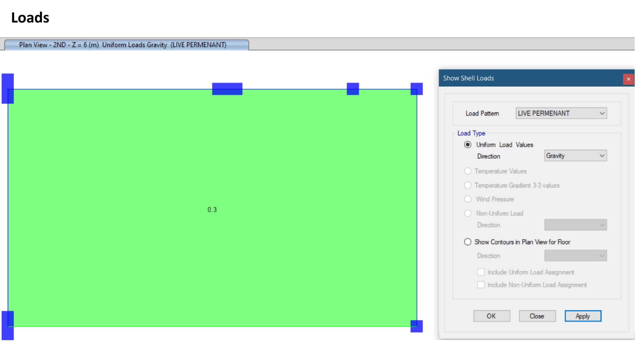Click the 0.3 load value on slab

coord(212,210)
